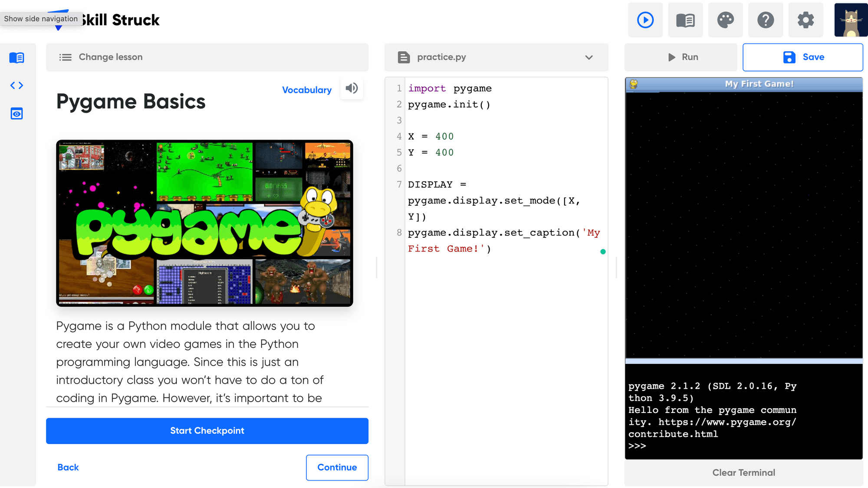Expand the practice.py file dropdown chevron
This screenshot has width=868, height=488.
[589, 57]
